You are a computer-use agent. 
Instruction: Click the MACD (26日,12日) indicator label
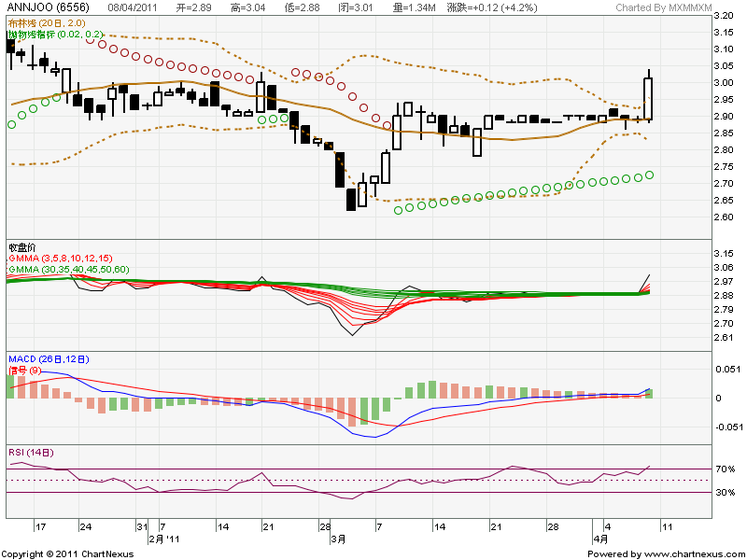point(49,358)
